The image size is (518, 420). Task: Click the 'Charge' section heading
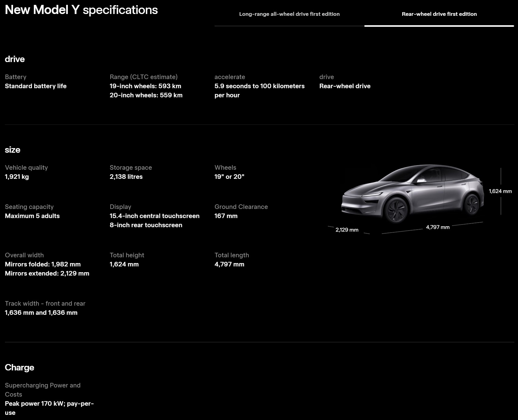pos(19,367)
